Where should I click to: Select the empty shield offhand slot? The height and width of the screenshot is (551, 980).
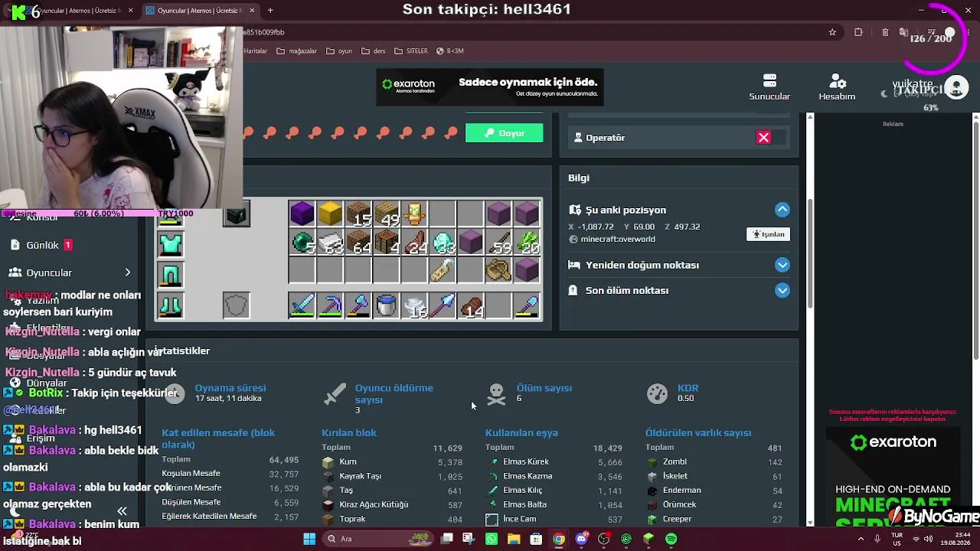(236, 305)
